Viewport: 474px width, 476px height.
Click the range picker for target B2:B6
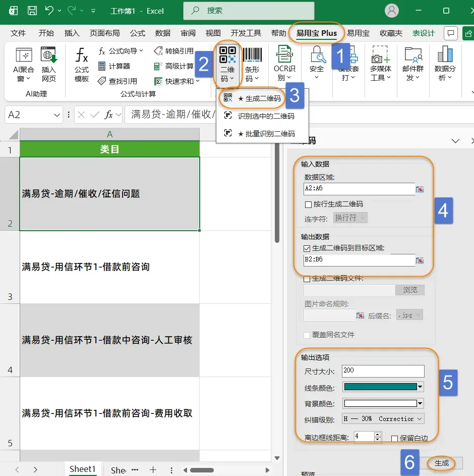(420, 260)
